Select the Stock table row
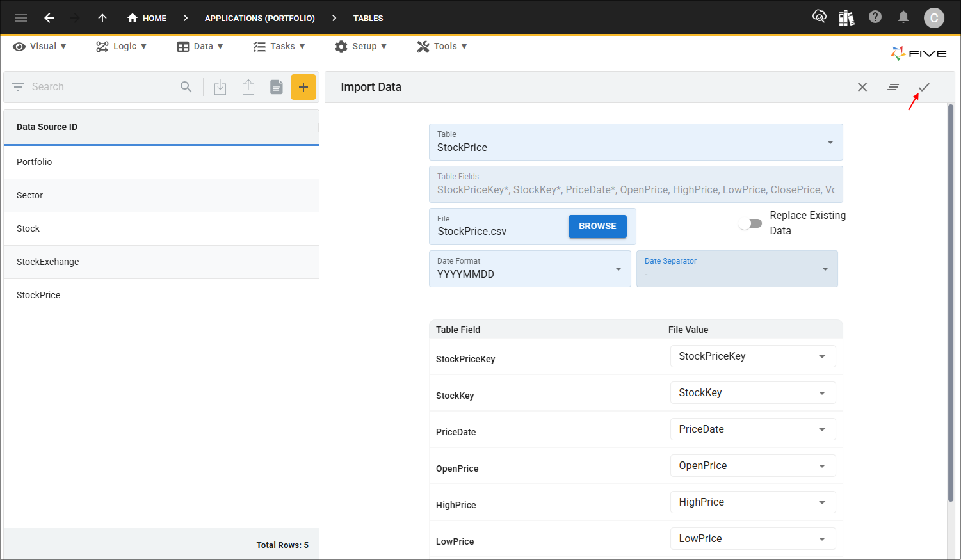The width and height of the screenshot is (961, 560). [x=161, y=228]
